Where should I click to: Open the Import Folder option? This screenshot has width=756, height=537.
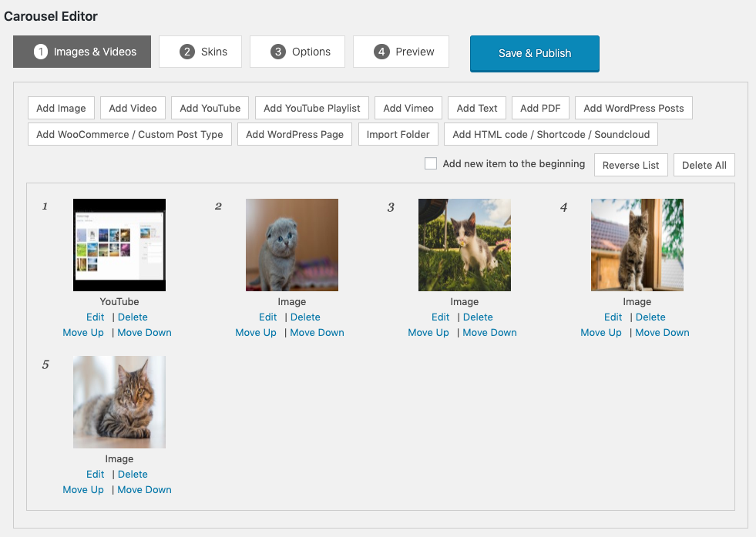tap(398, 134)
